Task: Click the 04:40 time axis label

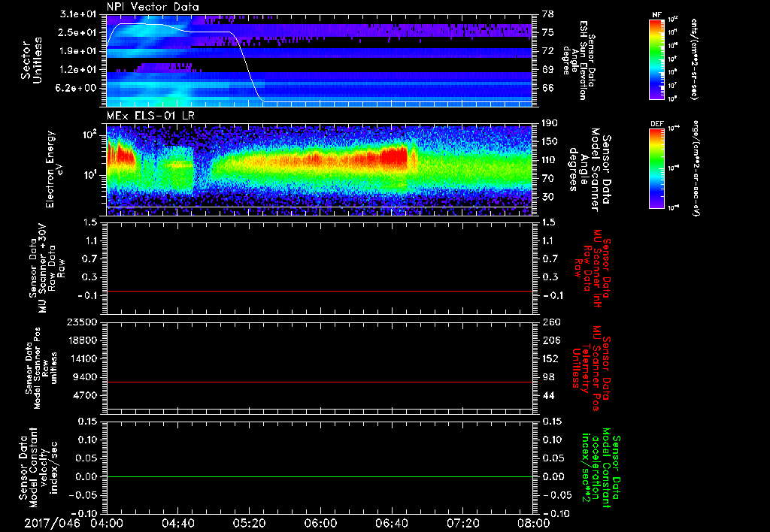Action: [x=177, y=523]
